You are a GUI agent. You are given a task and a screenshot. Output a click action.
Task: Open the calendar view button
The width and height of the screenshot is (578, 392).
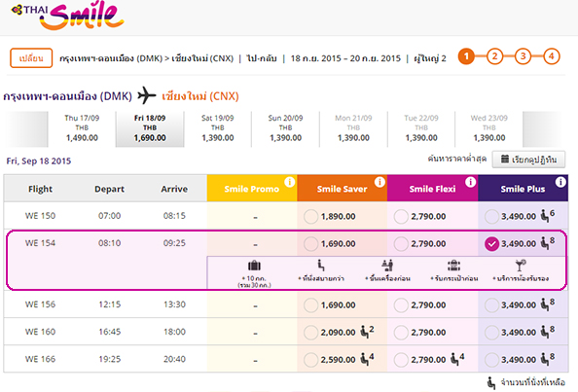528,160
